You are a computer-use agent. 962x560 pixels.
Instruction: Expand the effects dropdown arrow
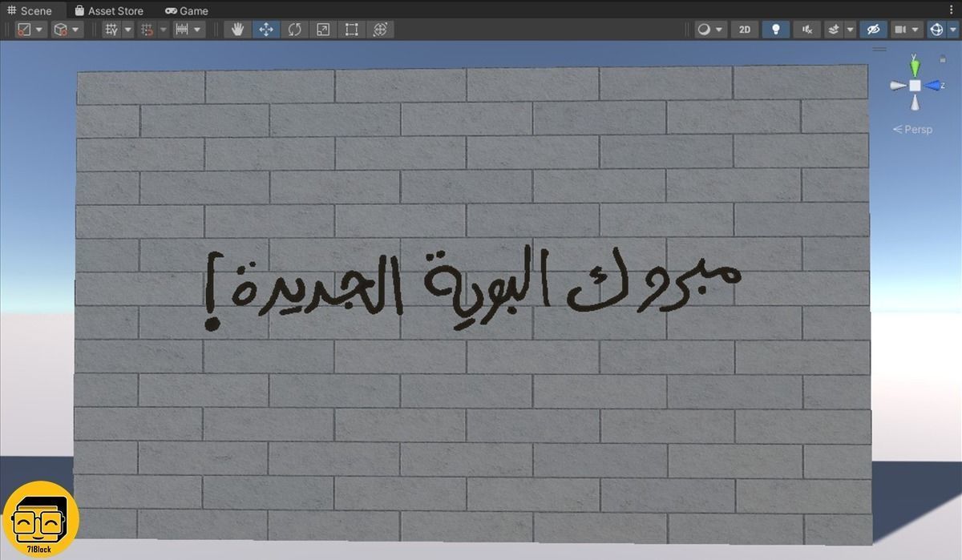click(x=850, y=30)
